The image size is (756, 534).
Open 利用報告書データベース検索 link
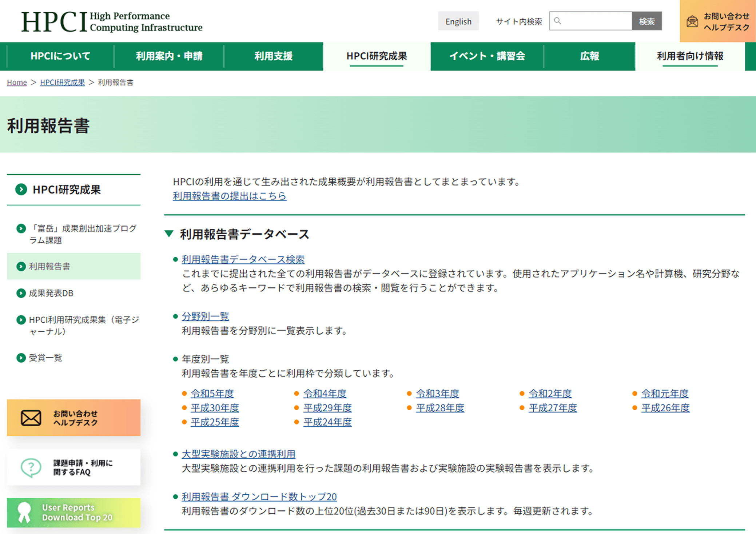(x=243, y=259)
